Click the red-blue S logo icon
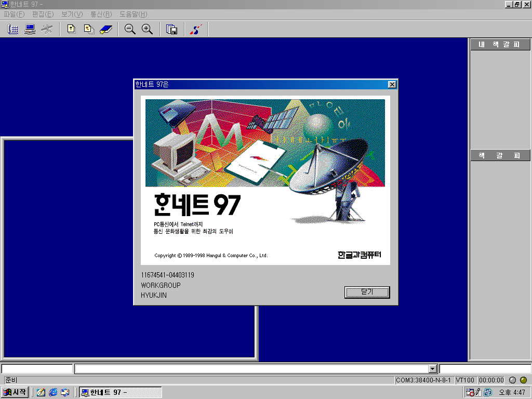The width and height of the screenshot is (532, 399). 196,29
